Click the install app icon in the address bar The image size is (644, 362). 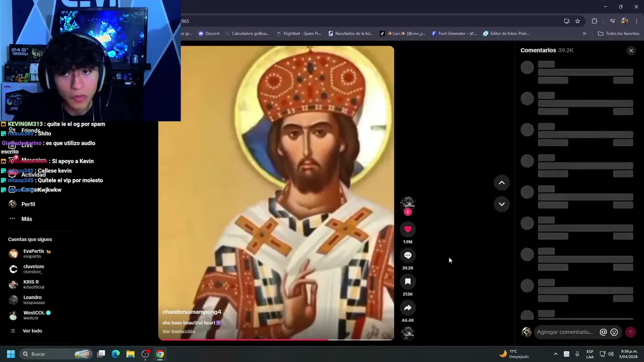coord(567,21)
